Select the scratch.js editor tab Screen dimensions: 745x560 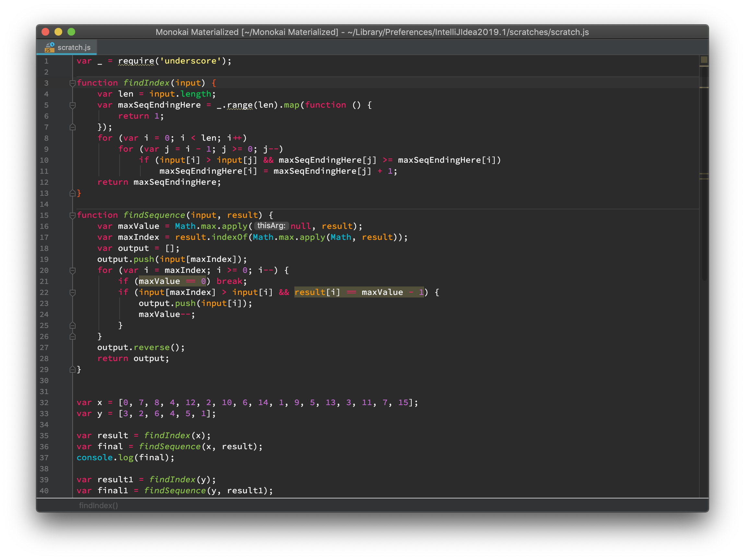click(74, 48)
